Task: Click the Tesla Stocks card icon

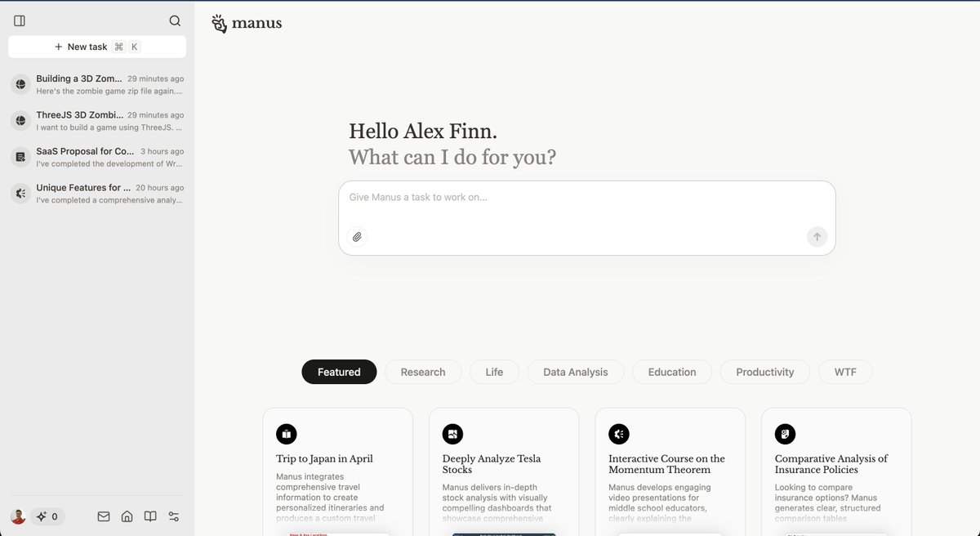Action: click(x=452, y=434)
